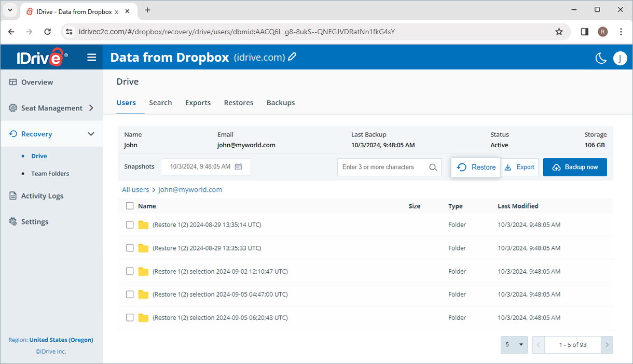
Task: Click the Export button
Action: pos(519,167)
